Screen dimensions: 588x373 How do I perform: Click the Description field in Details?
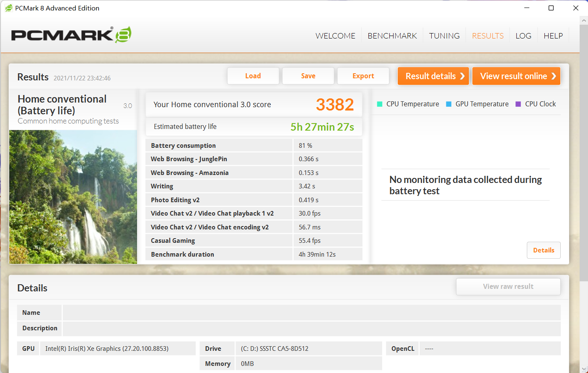coord(311,328)
